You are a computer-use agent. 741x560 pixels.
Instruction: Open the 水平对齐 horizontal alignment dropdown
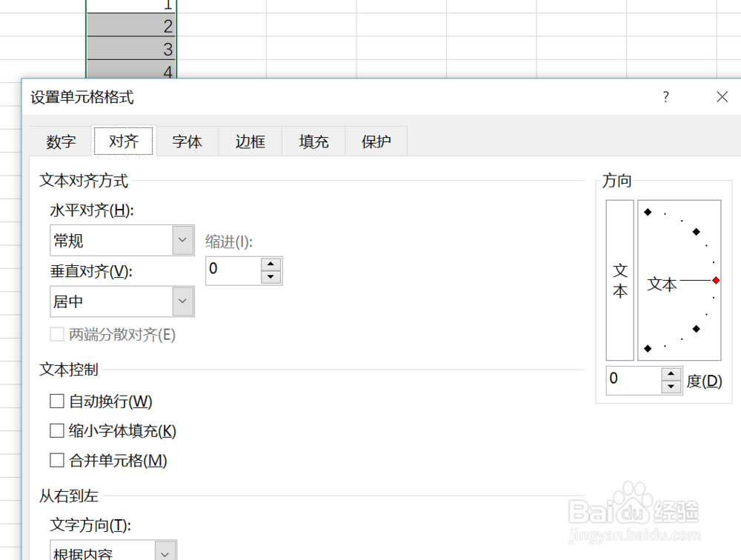[x=182, y=240]
